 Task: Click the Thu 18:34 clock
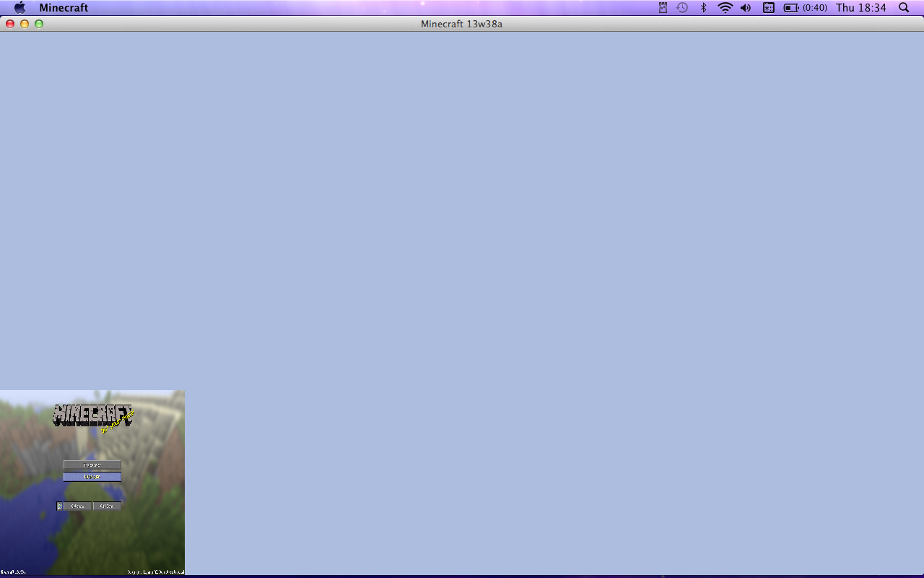click(860, 8)
